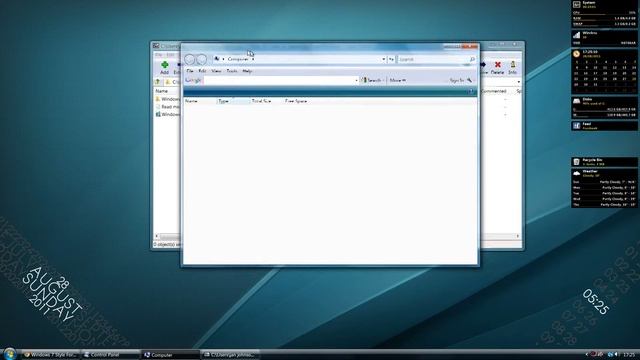640x360 pixels.
Task: Click the Weather cloud gadget icon
Action: [576, 173]
